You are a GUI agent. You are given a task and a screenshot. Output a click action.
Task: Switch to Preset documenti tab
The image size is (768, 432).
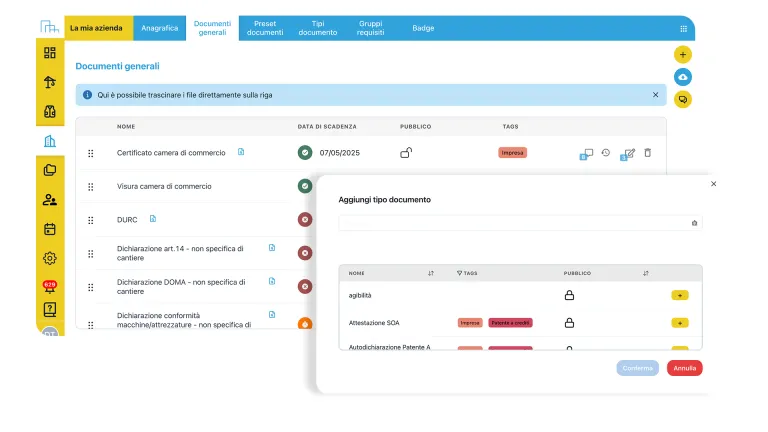point(265,28)
